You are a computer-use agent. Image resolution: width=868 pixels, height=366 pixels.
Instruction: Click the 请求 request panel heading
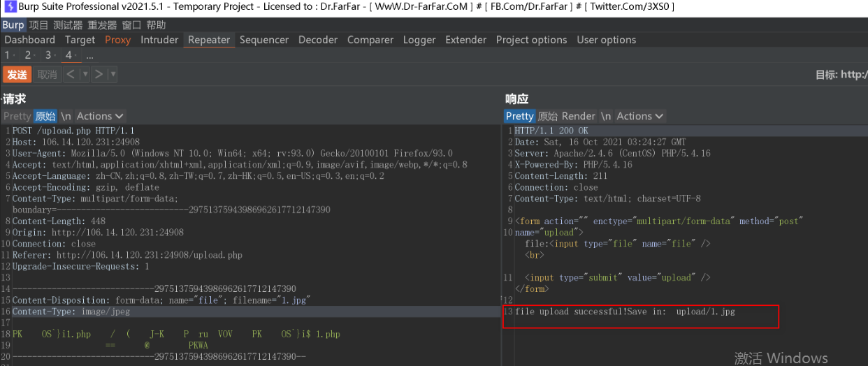[14, 99]
